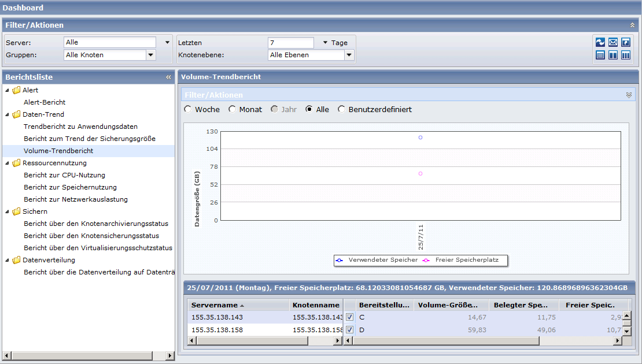Open the Knotenebene dropdown showing Alle Ebenen
Viewport: 642px width, 364px height.
(349, 55)
